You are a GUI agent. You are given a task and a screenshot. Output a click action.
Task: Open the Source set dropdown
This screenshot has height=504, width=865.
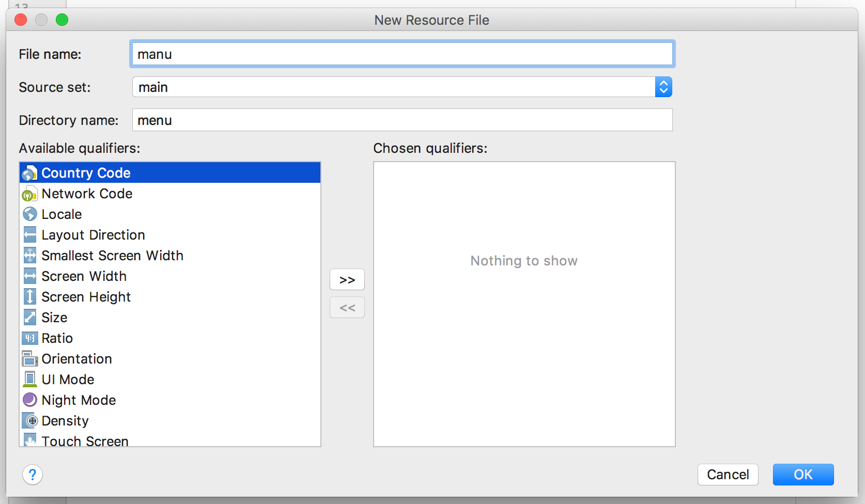[x=663, y=87]
